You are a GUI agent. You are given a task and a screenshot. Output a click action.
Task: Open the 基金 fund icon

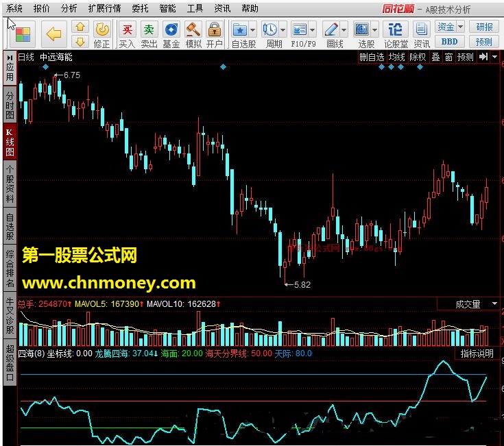tap(171, 35)
